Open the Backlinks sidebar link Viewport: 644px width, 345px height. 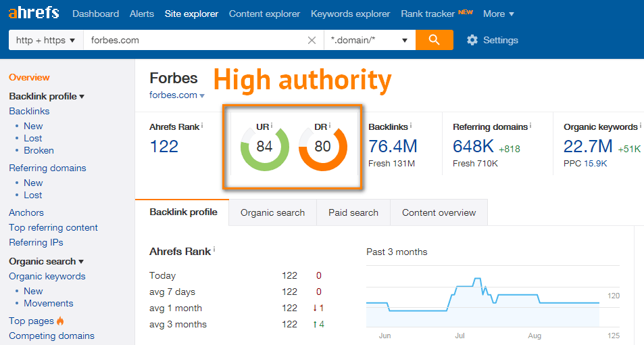[x=29, y=111]
